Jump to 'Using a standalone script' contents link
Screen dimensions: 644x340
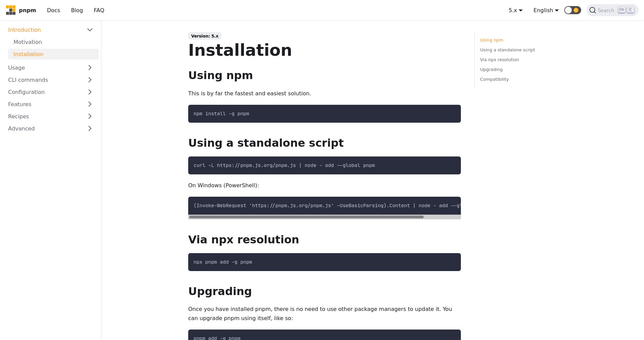tap(507, 50)
